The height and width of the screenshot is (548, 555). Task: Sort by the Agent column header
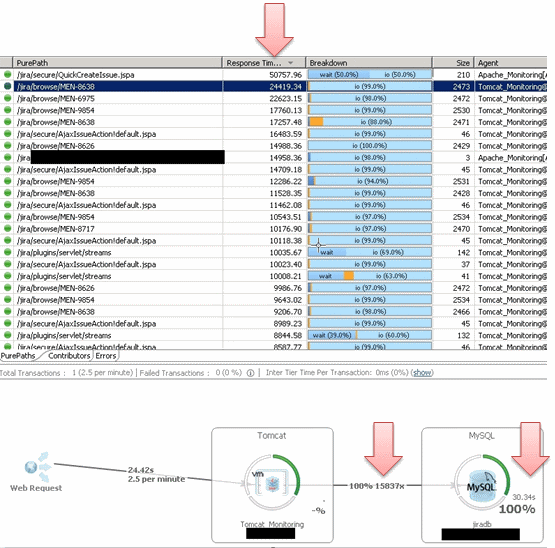tap(511, 63)
